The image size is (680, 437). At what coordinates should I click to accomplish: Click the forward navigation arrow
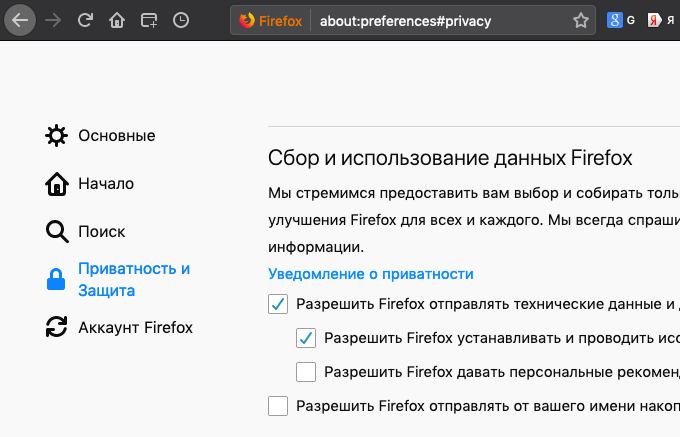tap(53, 20)
